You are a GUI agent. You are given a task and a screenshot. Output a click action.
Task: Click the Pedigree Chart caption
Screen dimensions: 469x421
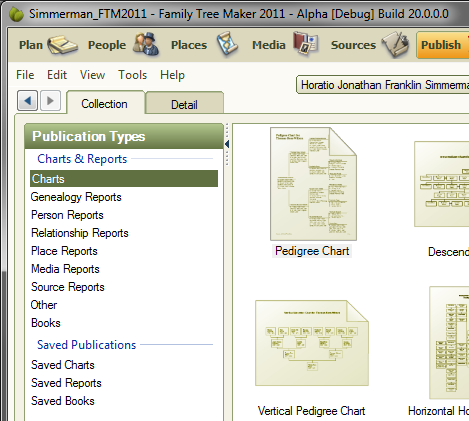312,251
